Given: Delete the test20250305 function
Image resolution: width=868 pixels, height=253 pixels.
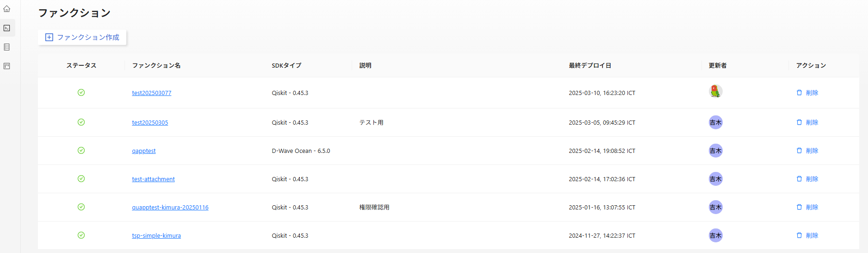Looking at the screenshot, I should (x=807, y=122).
